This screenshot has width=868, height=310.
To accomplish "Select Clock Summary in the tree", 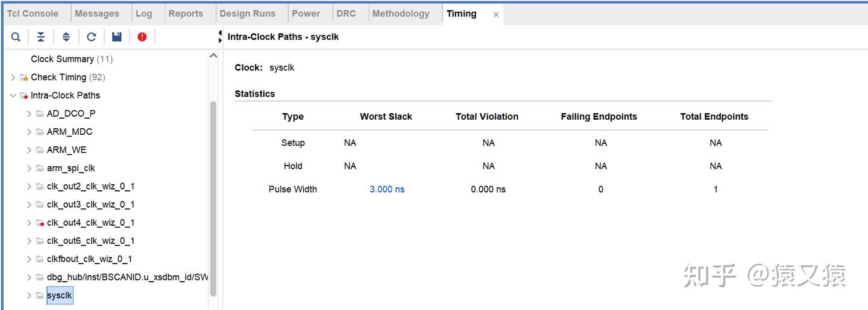I will tap(62, 59).
